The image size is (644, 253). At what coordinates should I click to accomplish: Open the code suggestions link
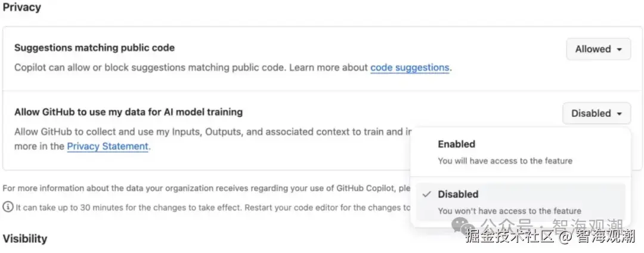[410, 67]
